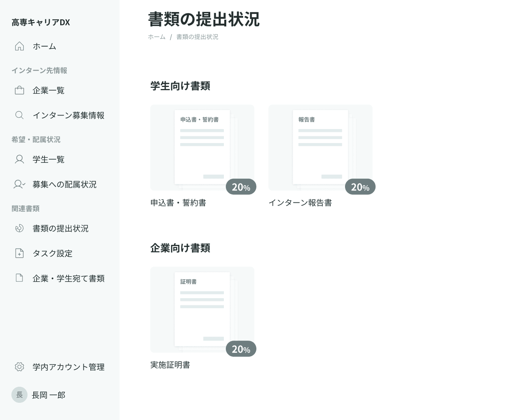Click the home icon in the sidebar
The image size is (530, 420).
19,46
